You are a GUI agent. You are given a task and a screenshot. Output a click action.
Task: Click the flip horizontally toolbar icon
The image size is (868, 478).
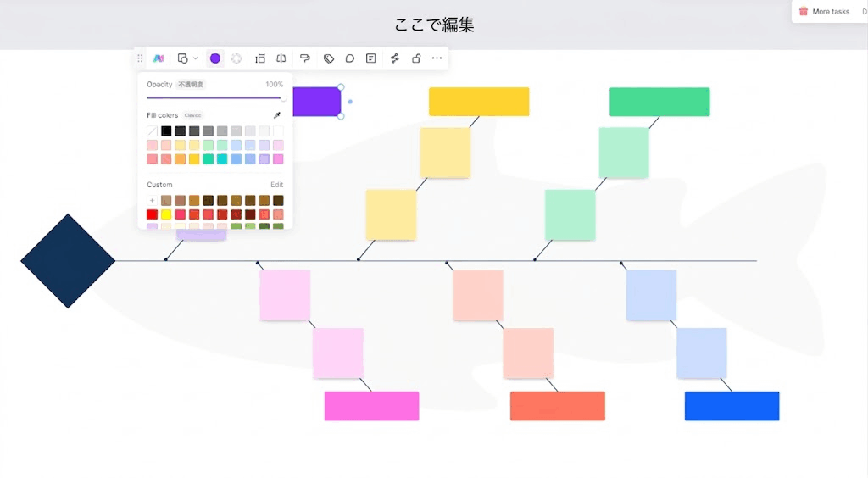[281, 58]
